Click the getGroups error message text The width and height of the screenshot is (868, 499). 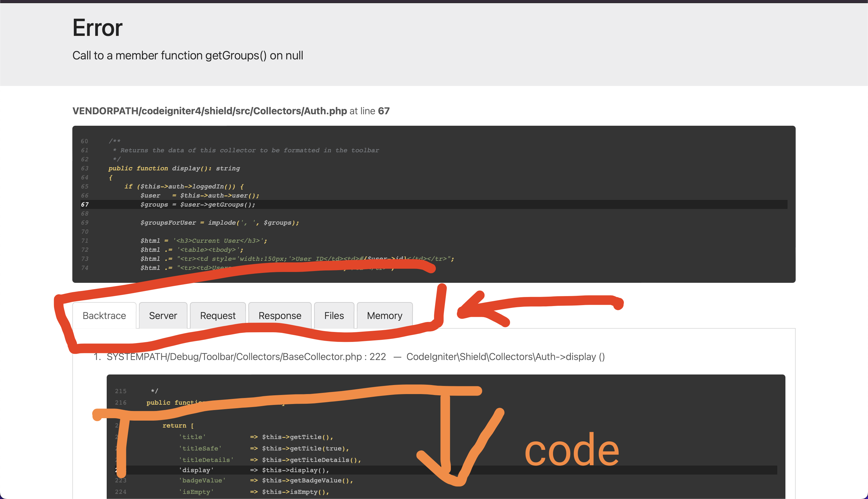(188, 55)
